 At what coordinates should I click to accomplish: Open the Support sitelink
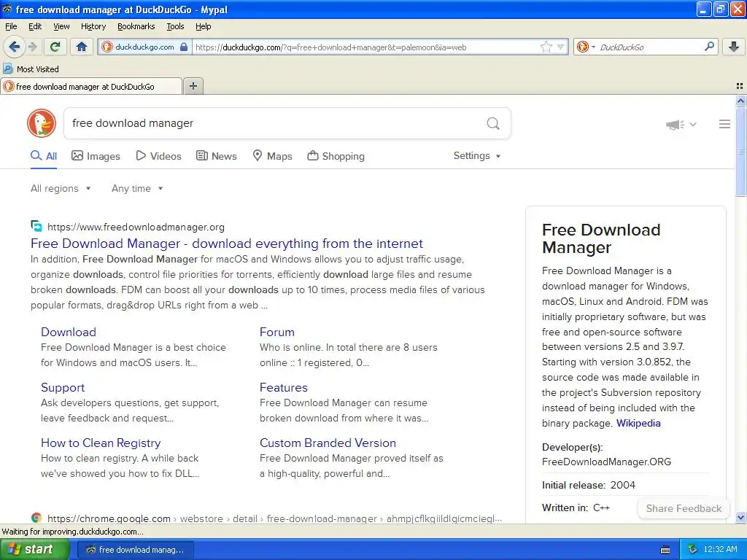click(63, 388)
